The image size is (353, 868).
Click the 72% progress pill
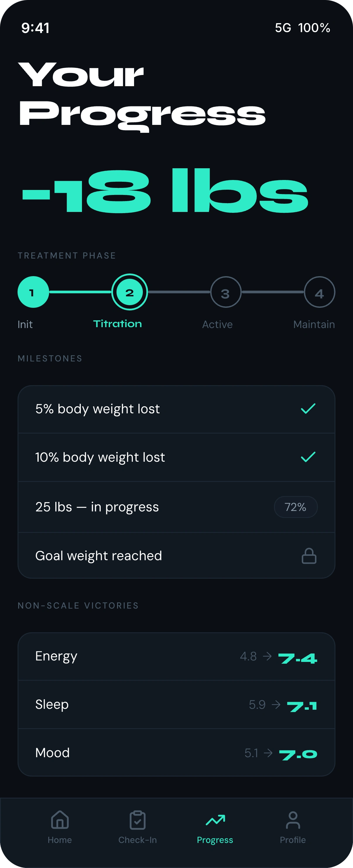click(x=295, y=507)
